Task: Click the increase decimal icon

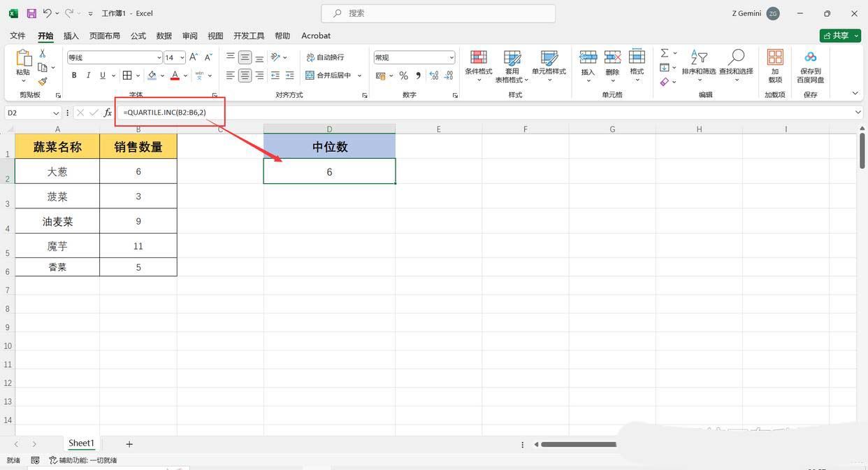Action: pyautogui.click(x=433, y=76)
